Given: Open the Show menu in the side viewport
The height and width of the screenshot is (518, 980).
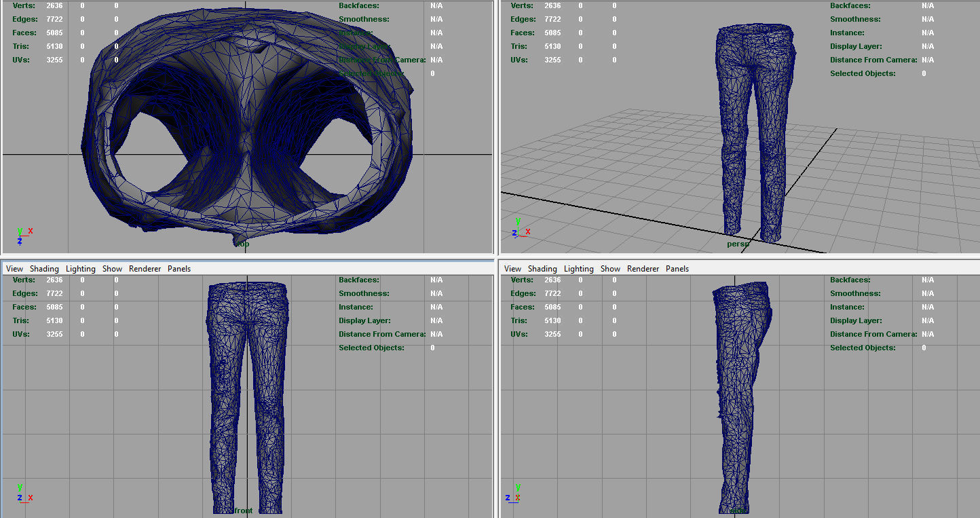Looking at the screenshot, I should [x=611, y=269].
